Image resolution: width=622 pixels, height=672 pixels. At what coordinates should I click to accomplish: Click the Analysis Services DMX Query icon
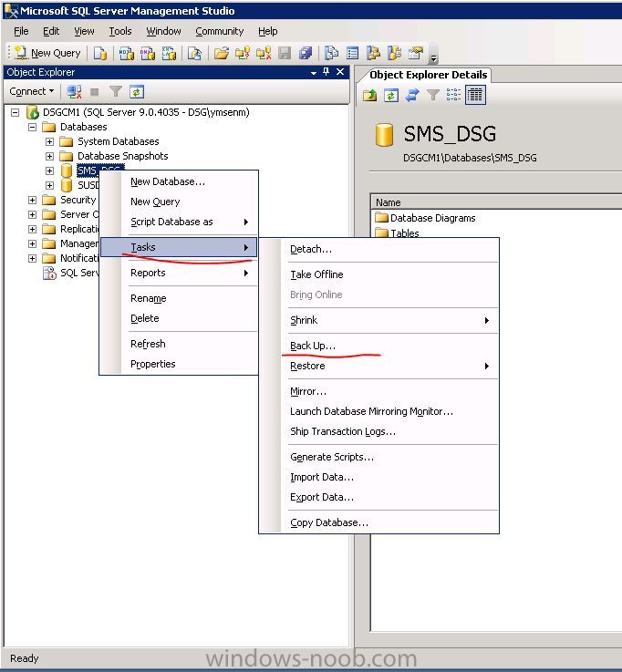tap(148, 53)
